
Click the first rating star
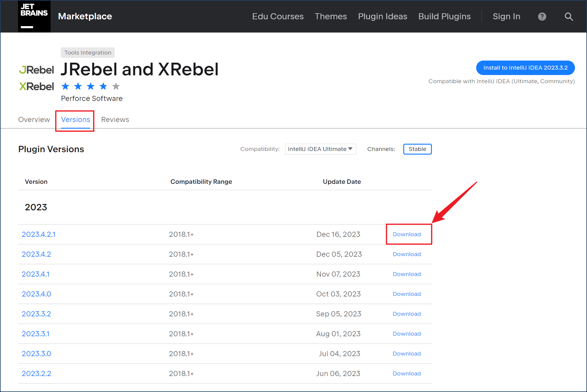click(x=65, y=86)
